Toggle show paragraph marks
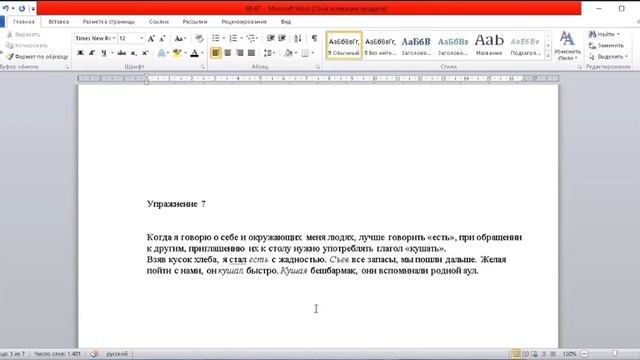 click(314, 38)
